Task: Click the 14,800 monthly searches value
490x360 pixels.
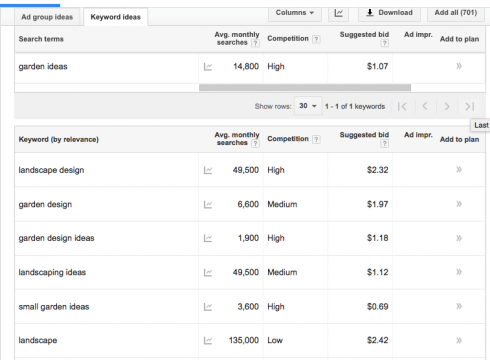Action: tap(246, 66)
